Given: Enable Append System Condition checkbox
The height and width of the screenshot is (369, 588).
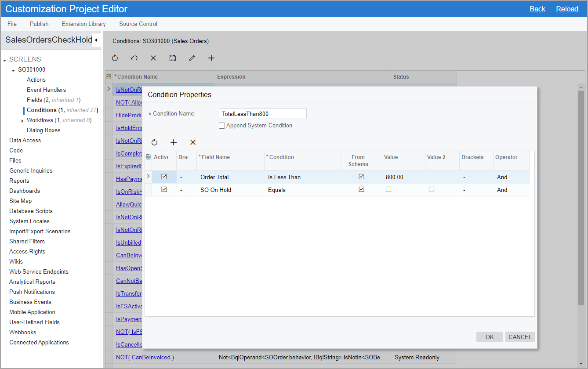Looking at the screenshot, I should click(x=222, y=126).
